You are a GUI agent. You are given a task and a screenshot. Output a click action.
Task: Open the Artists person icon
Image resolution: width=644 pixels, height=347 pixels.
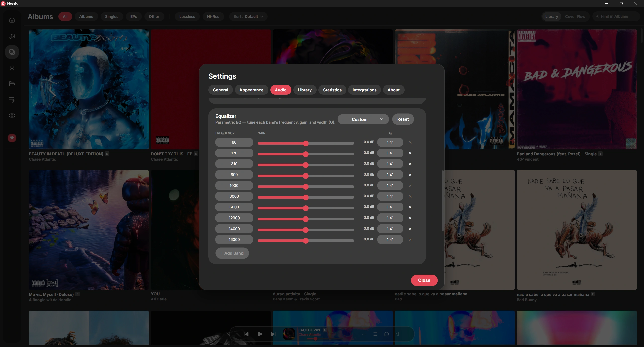(12, 68)
